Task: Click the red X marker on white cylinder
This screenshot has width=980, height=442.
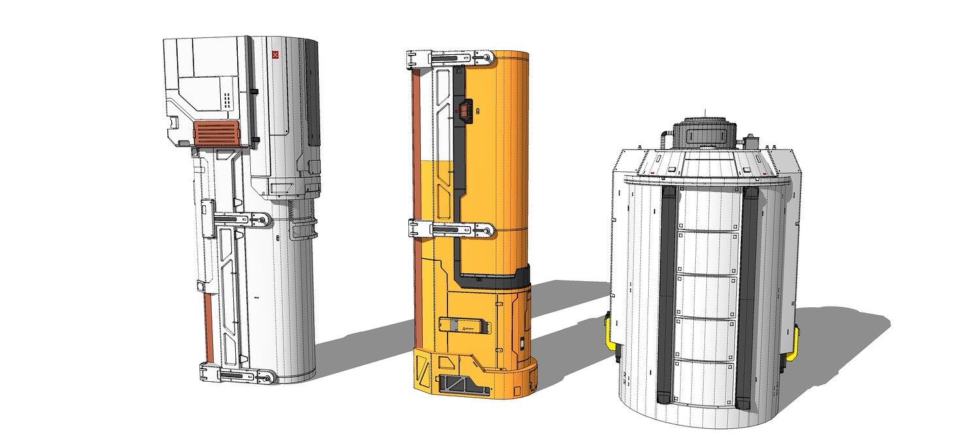Action: [275, 56]
